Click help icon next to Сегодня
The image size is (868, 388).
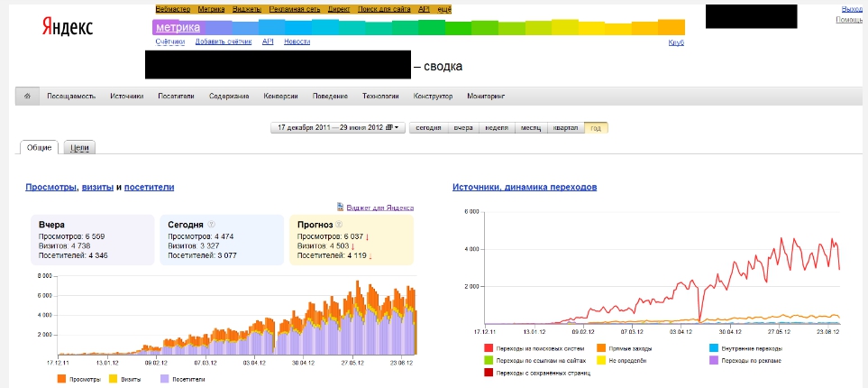pyautogui.click(x=212, y=225)
